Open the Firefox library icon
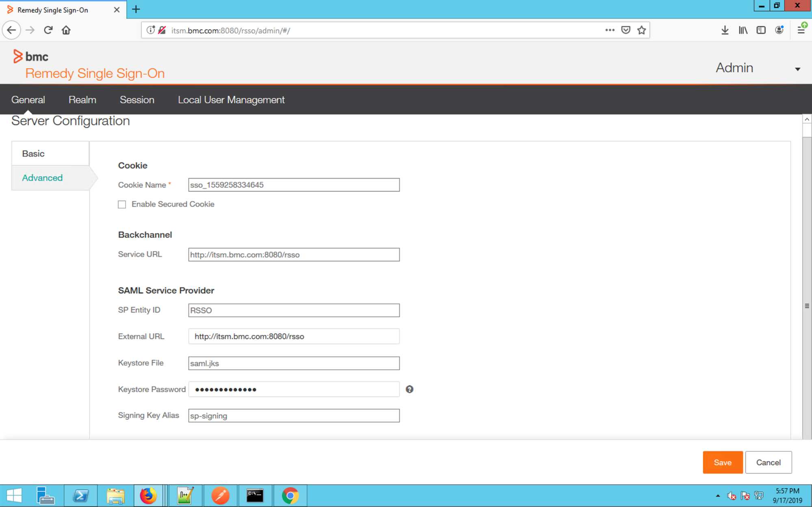 [x=743, y=30]
